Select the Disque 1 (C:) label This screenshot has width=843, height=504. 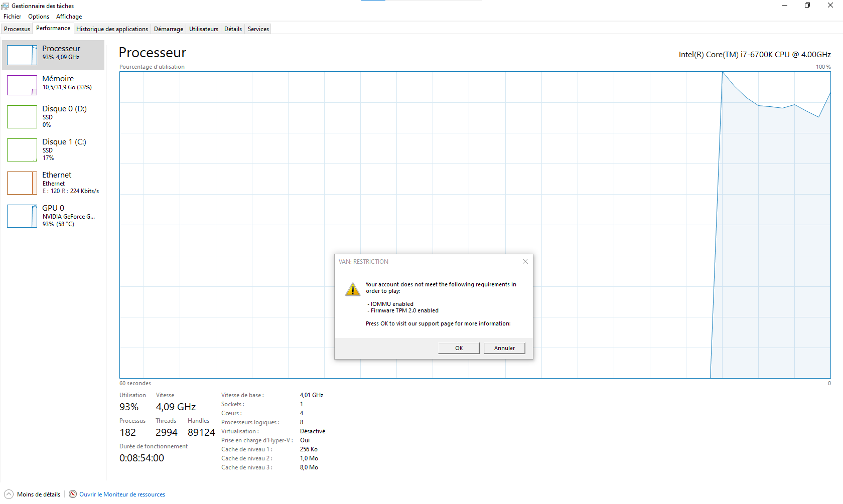click(64, 142)
